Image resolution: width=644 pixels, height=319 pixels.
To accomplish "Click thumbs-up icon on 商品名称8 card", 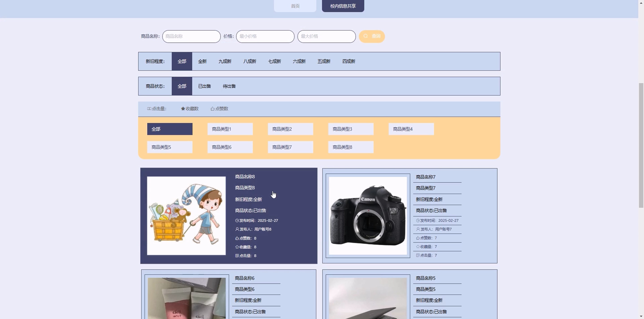I will point(237,238).
